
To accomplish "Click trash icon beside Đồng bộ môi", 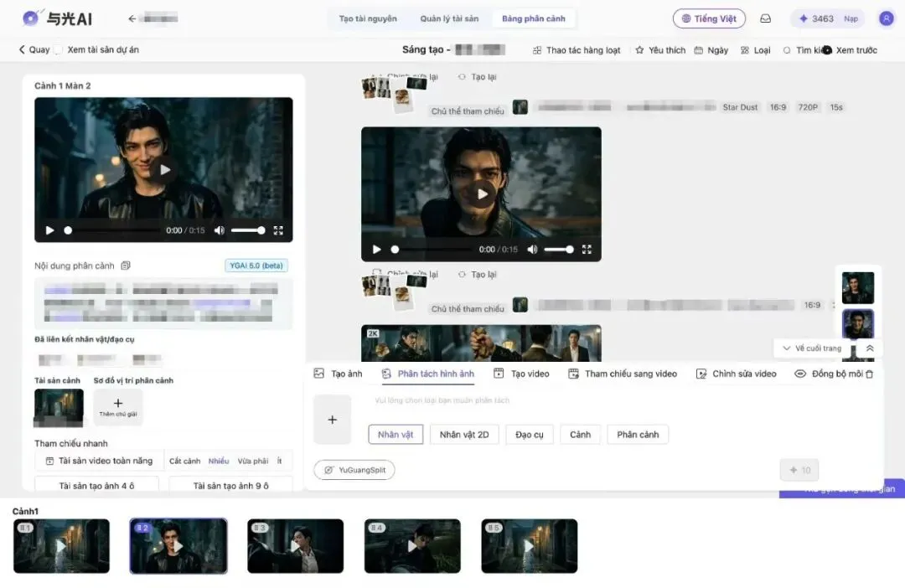I will 869,374.
